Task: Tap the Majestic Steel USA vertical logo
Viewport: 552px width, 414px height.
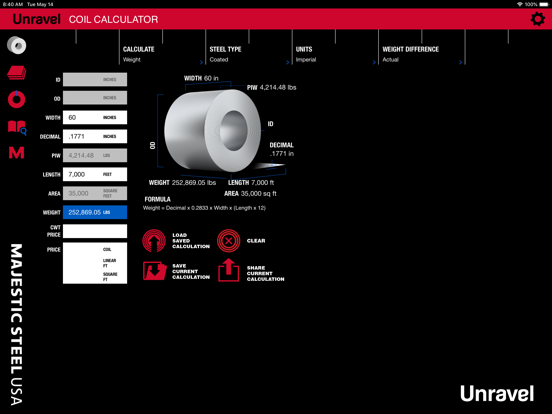Action: pos(17,324)
